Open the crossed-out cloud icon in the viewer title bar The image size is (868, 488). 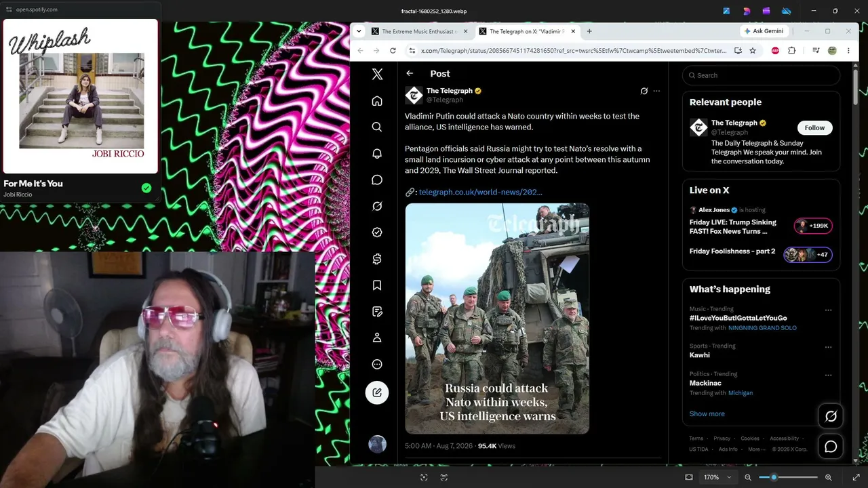787,11
